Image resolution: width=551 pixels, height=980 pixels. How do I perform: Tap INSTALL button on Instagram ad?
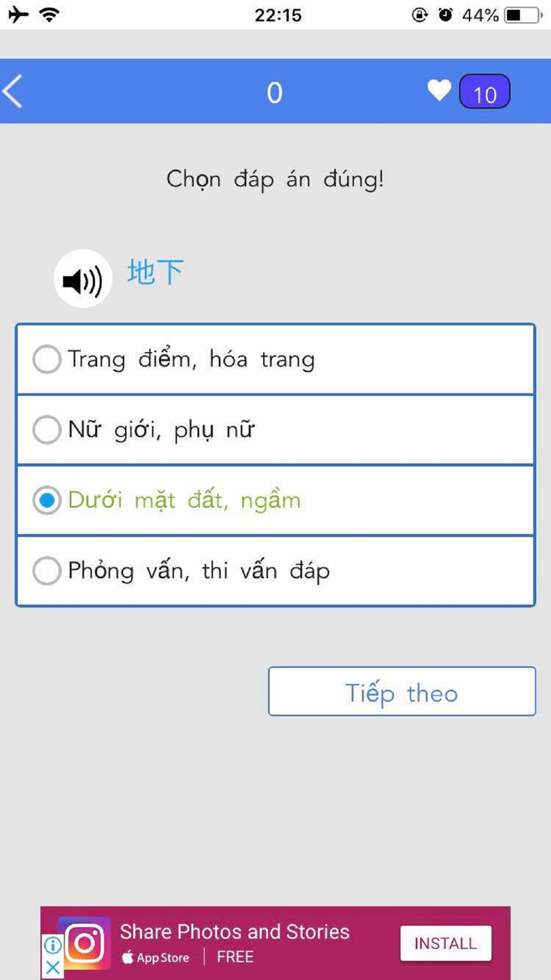coord(445,943)
